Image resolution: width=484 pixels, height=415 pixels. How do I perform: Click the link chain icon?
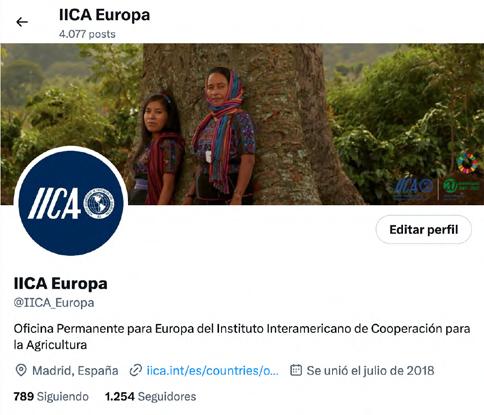coord(136,370)
